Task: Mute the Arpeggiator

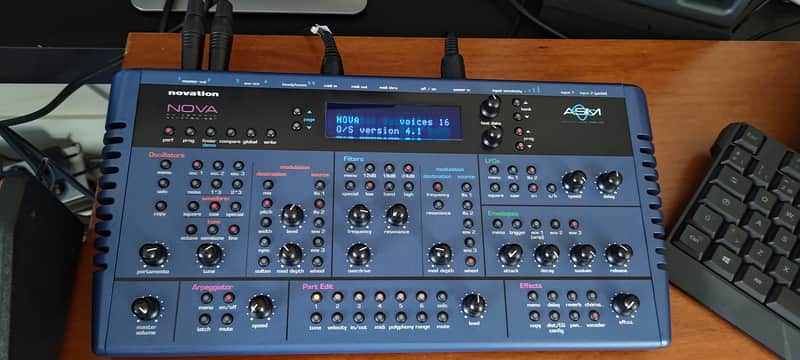Action: tap(227, 319)
